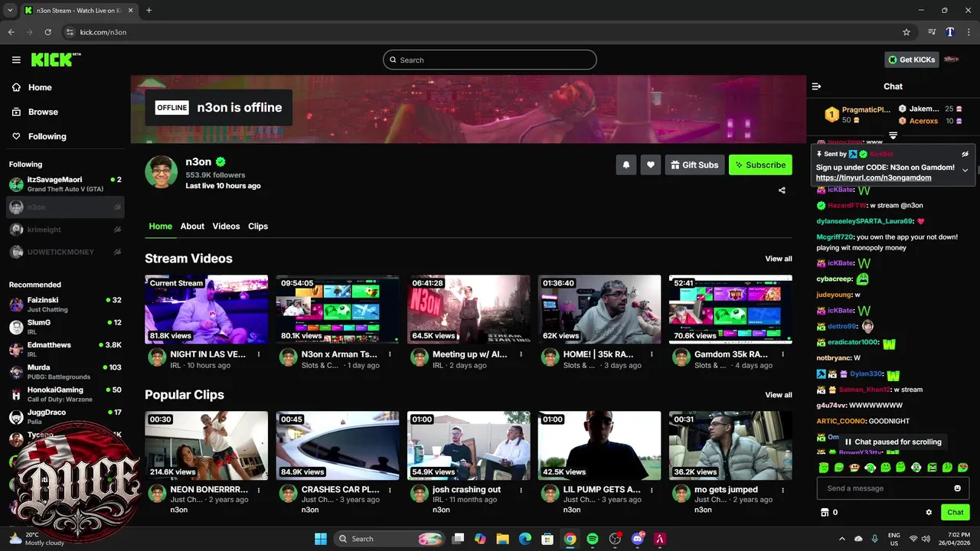Click the share icon below Subscribe
Screen dimensions: 980x551
pos(782,190)
